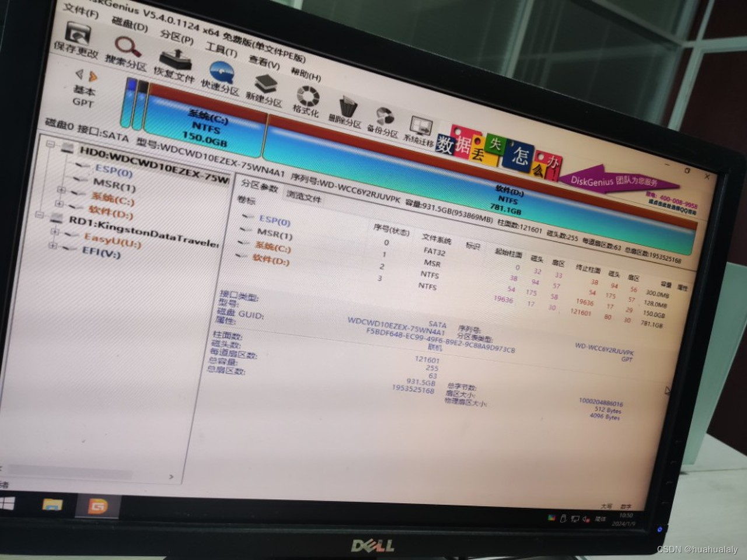Select RD1:KingstonDataTraveler label in tree
The width and height of the screenshot is (747, 560).
click(x=144, y=232)
